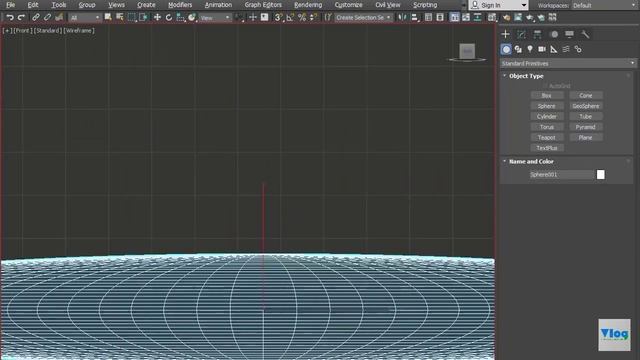Activate the Select and Scale tool
The height and width of the screenshot is (360, 640).
point(180,18)
